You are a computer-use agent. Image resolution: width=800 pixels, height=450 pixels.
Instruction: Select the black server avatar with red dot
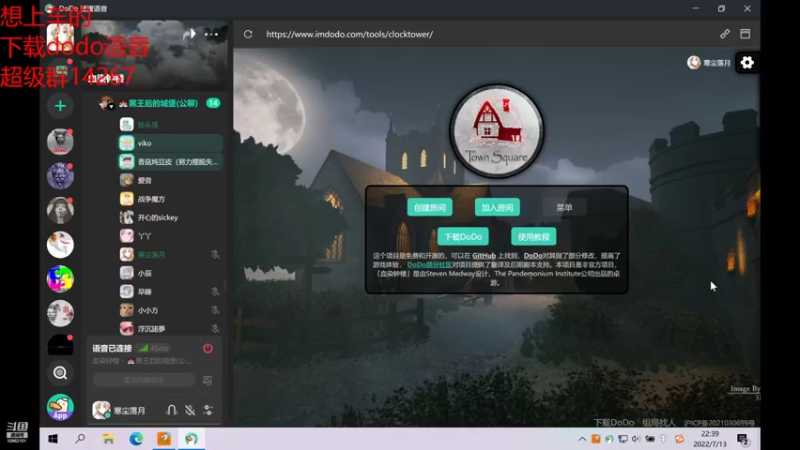click(x=60, y=345)
